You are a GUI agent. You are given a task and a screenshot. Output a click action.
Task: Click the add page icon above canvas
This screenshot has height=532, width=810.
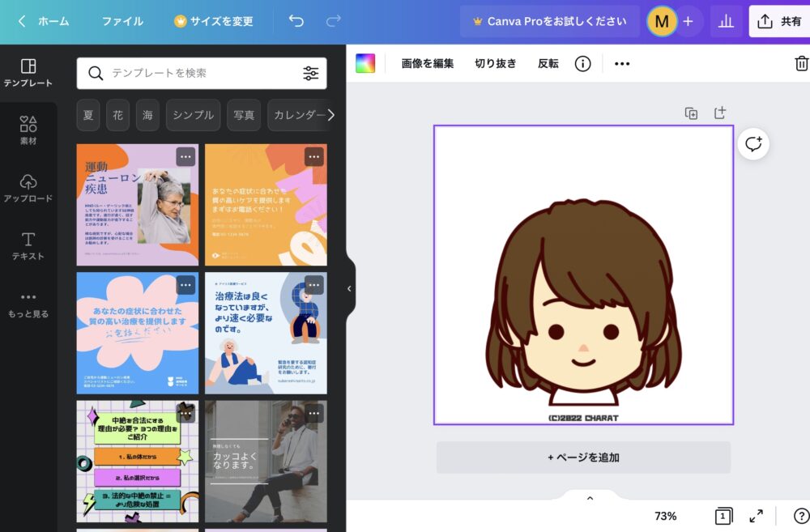(x=720, y=113)
